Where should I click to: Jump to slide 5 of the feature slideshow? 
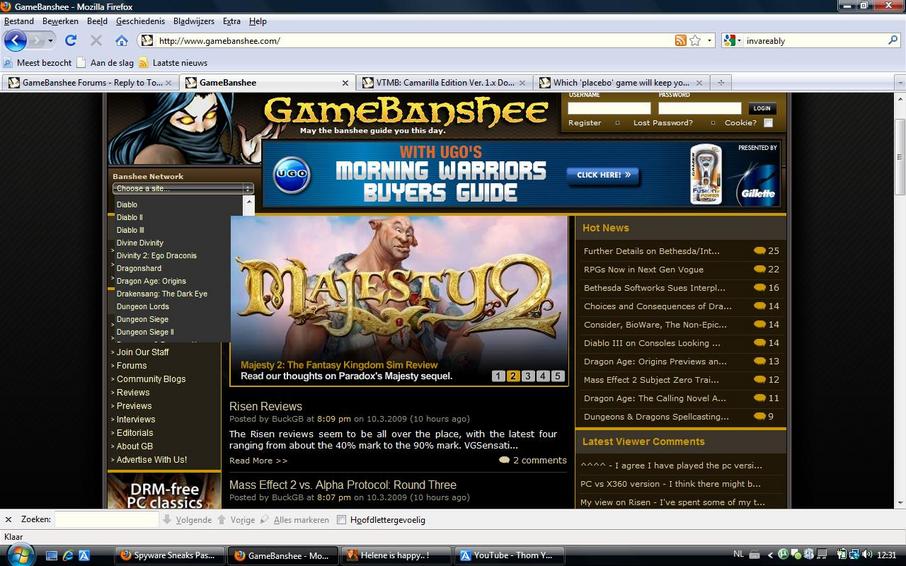(x=557, y=376)
